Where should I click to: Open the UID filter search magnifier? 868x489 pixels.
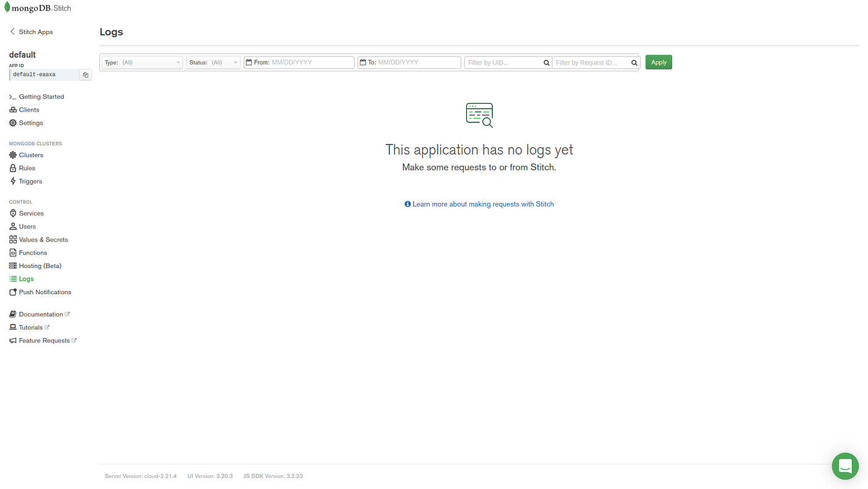pos(545,62)
